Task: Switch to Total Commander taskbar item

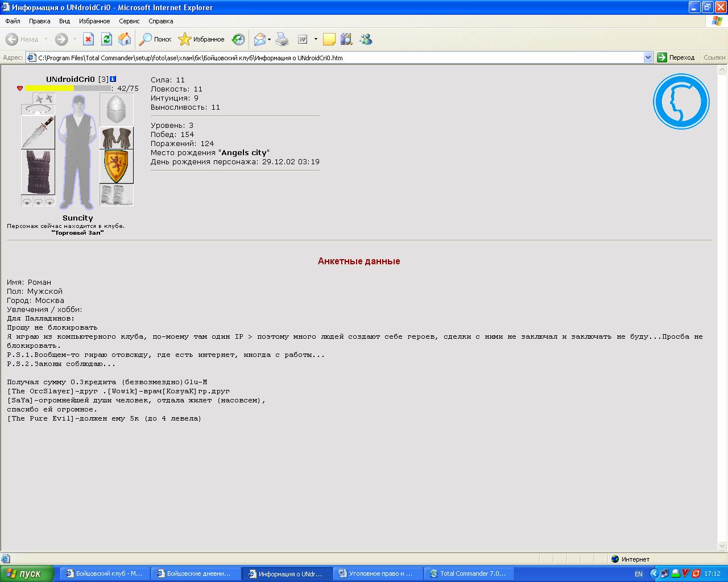Action: [469, 573]
